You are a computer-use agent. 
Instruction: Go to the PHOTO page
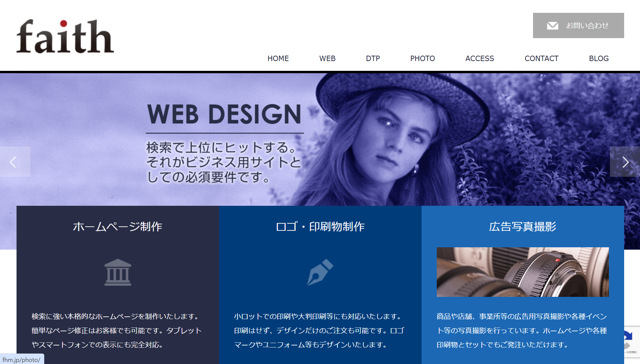click(423, 58)
